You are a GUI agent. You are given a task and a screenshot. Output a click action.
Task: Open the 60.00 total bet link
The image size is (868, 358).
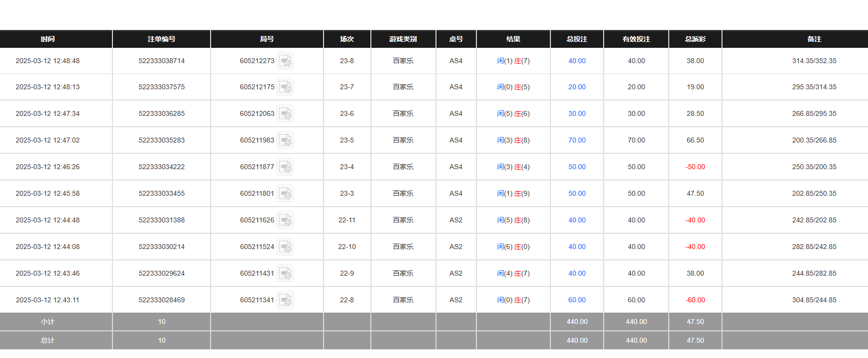click(x=577, y=300)
